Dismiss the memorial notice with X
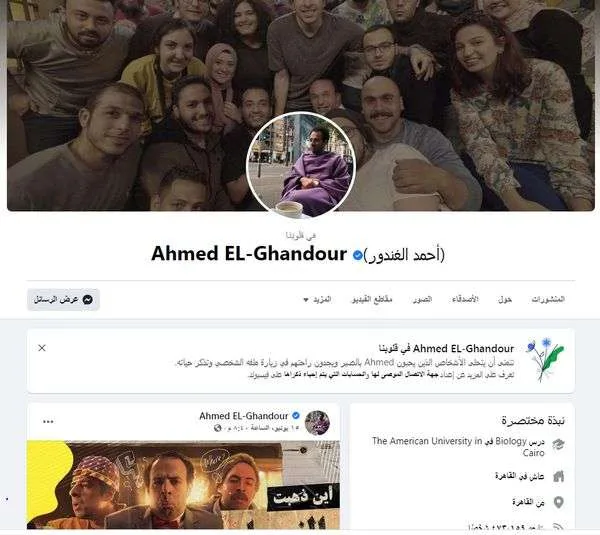Viewport: 600px width, 535px height. point(42,348)
